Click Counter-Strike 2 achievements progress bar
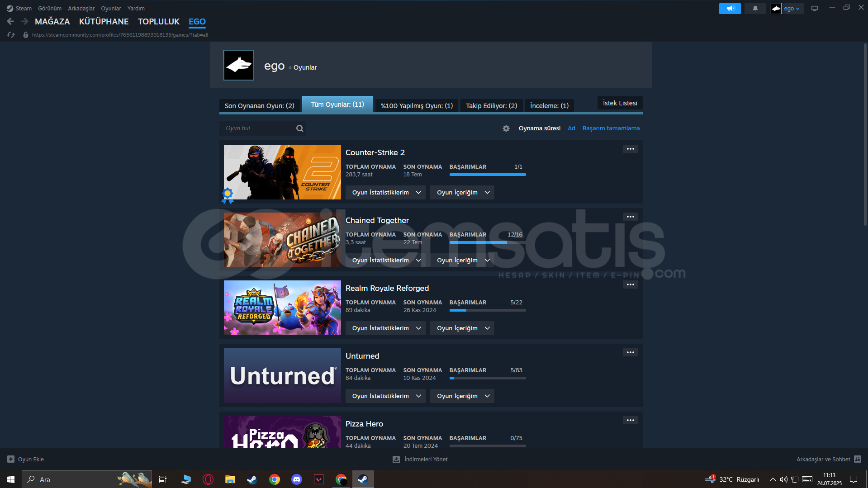Viewport: 868px width, 488px height. tap(488, 175)
